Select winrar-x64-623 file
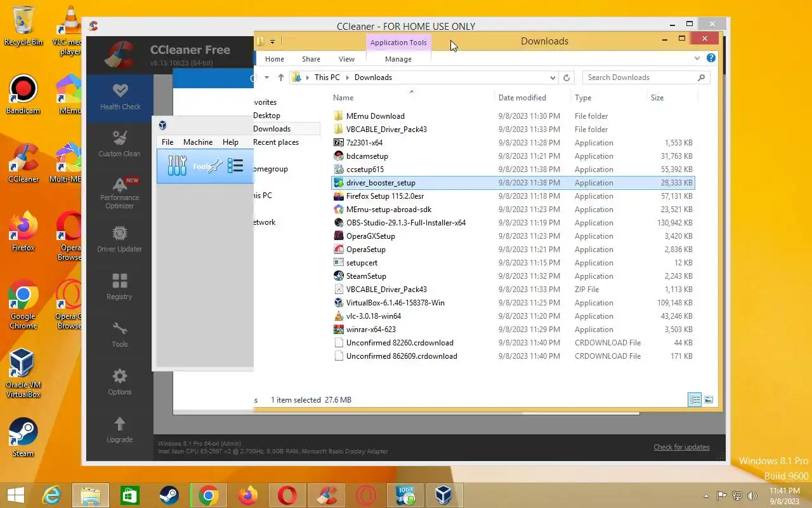Viewport: 812px width, 508px height. point(513,330)
